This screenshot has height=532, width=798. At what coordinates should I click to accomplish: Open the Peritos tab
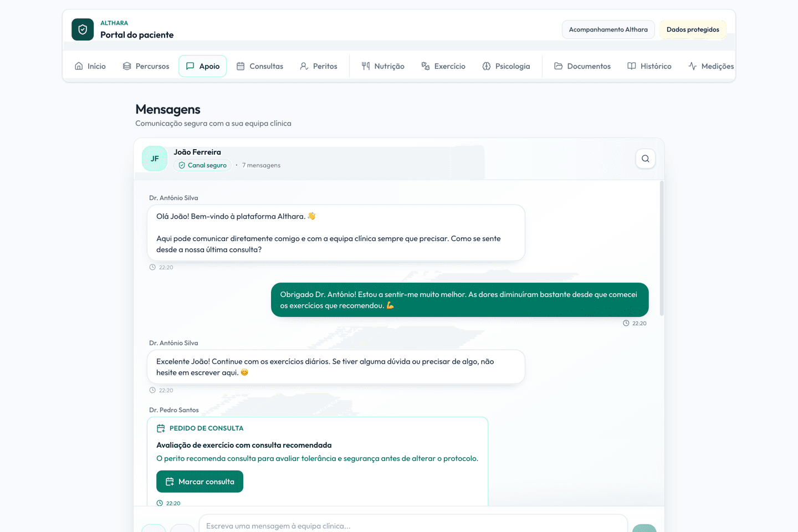pos(319,66)
